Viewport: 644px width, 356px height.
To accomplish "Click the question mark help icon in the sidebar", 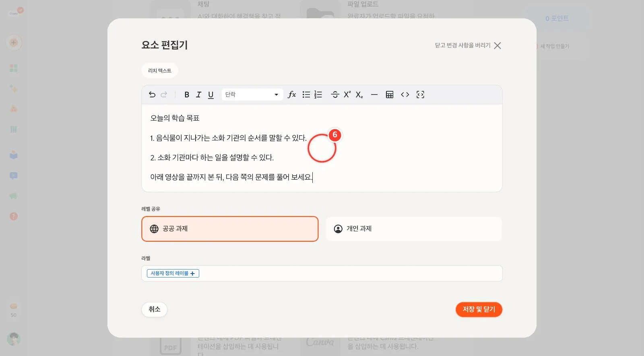I will pyautogui.click(x=14, y=216).
